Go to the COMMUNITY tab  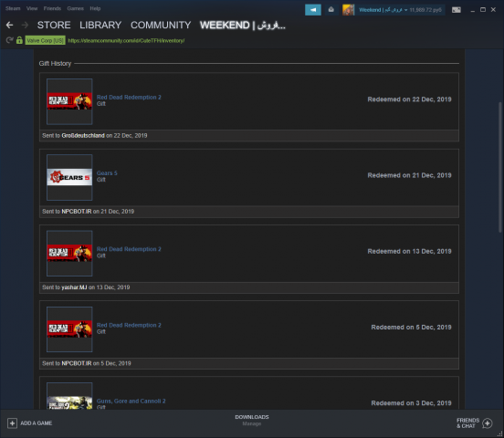coord(161,25)
